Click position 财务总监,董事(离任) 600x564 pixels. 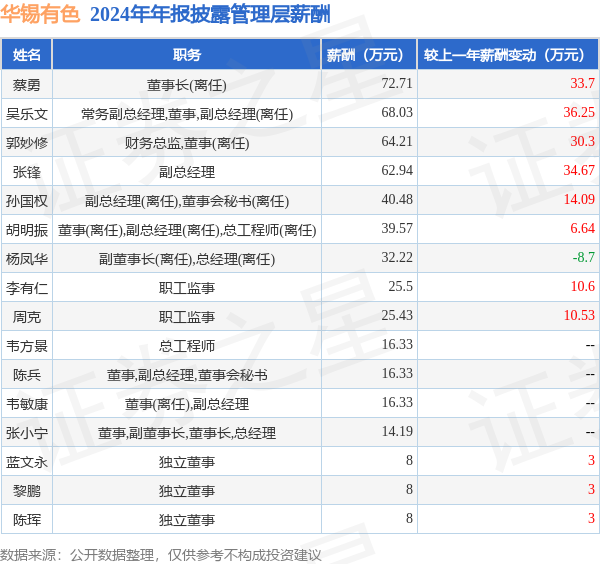coord(187,143)
